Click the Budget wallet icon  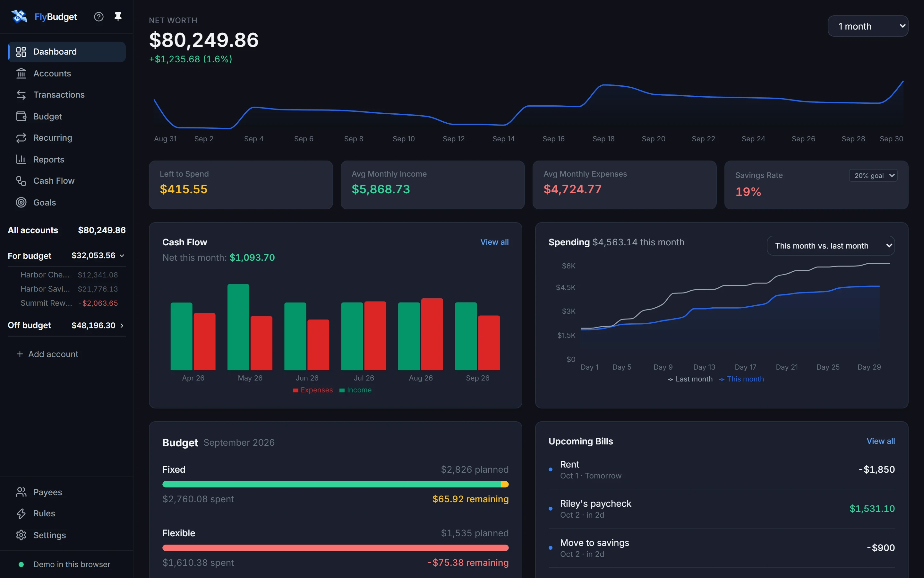click(x=21, y=116)
